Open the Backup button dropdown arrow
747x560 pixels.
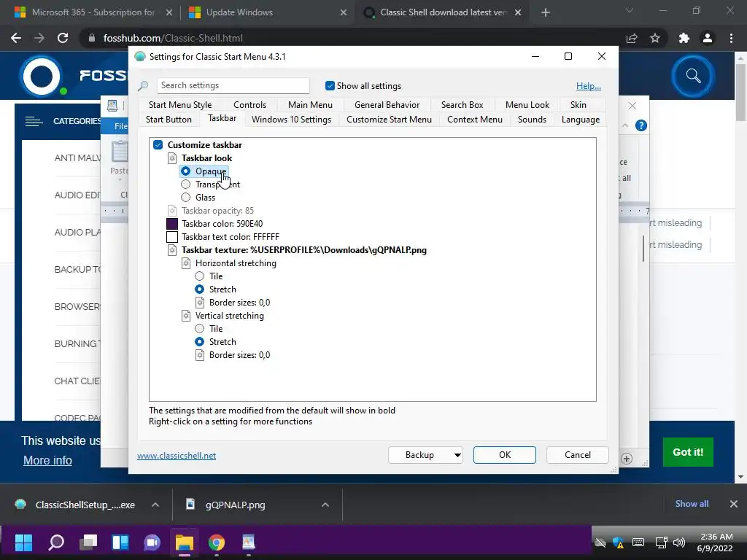457,455
